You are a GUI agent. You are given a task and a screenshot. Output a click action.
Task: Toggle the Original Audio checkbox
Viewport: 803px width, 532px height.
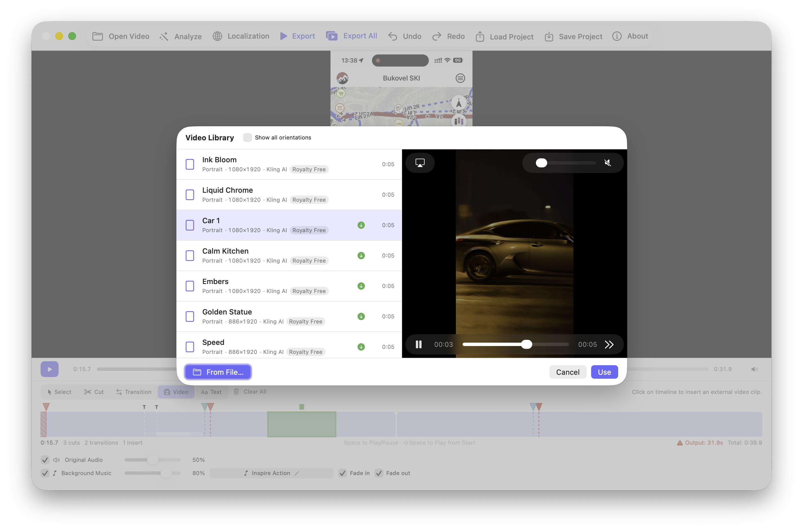coord(45,460)
